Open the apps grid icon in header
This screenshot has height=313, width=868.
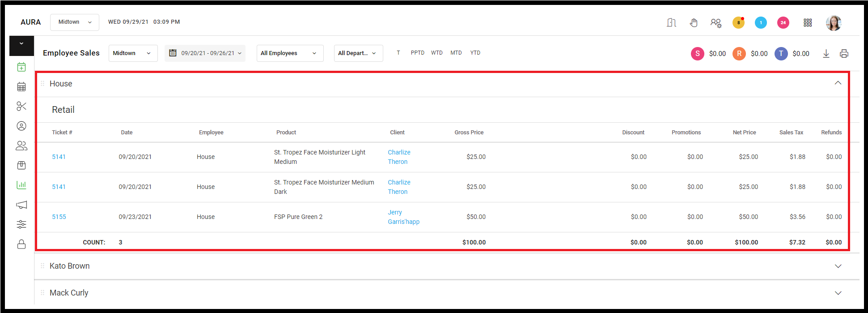808,22
